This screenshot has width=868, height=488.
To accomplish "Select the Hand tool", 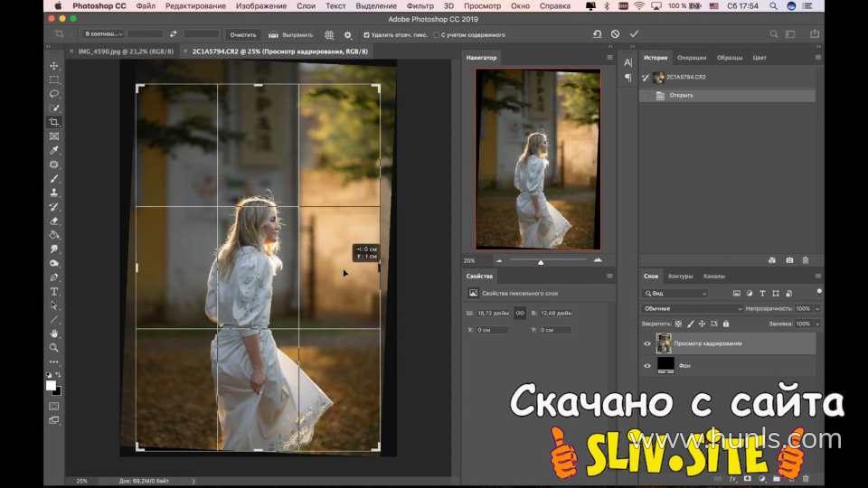I will coord(54,333).
